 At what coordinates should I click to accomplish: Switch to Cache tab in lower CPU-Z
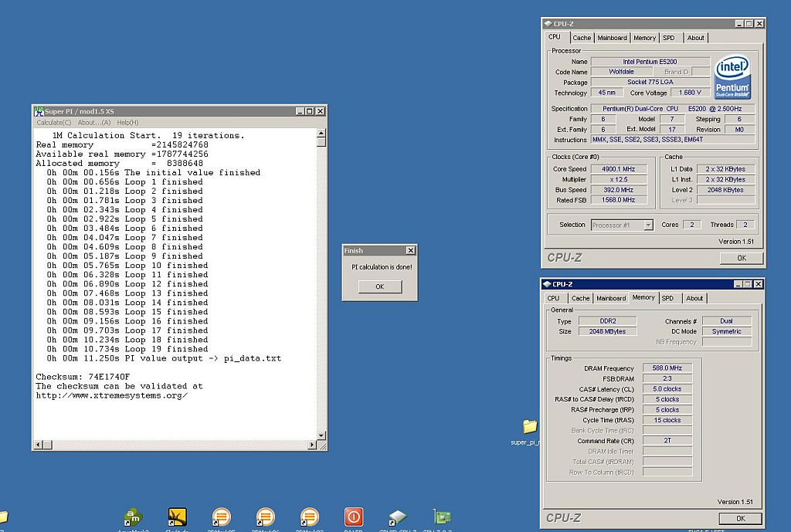click(581, 298)
